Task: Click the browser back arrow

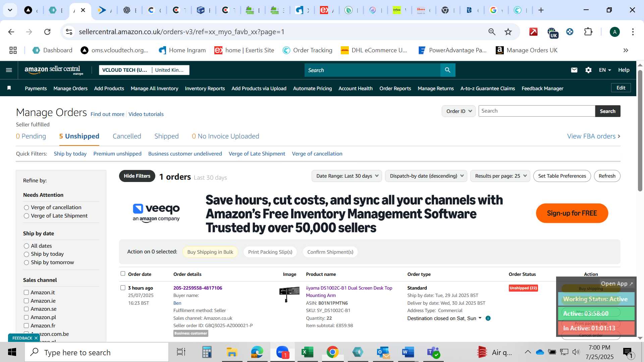Action: pyautogui.click(x=11, y=32)
